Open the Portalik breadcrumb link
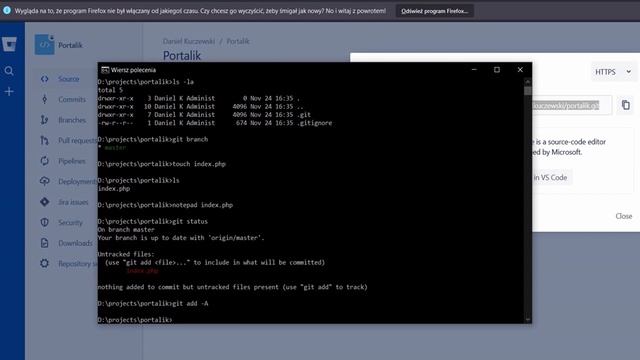This screenshot has height=360, width=640. tap(238, 41)
